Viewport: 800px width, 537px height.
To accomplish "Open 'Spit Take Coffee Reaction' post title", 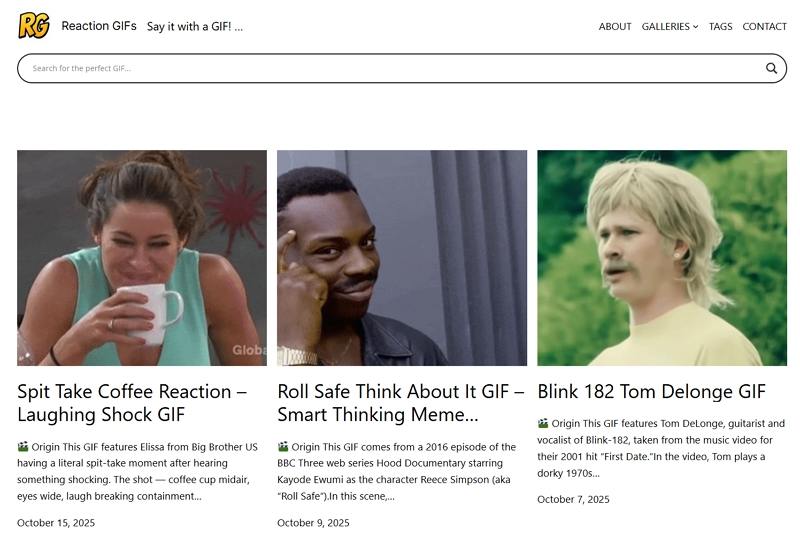I will 132,403.
